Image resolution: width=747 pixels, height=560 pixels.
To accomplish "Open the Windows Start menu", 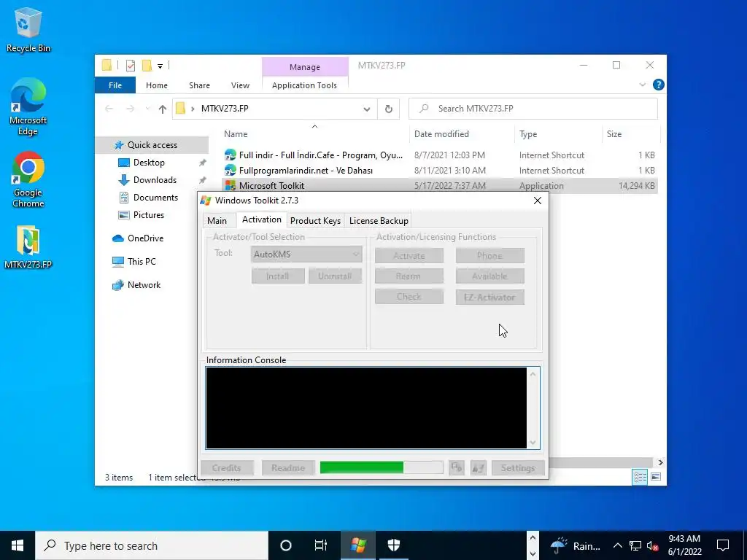I will click(18, 545).
